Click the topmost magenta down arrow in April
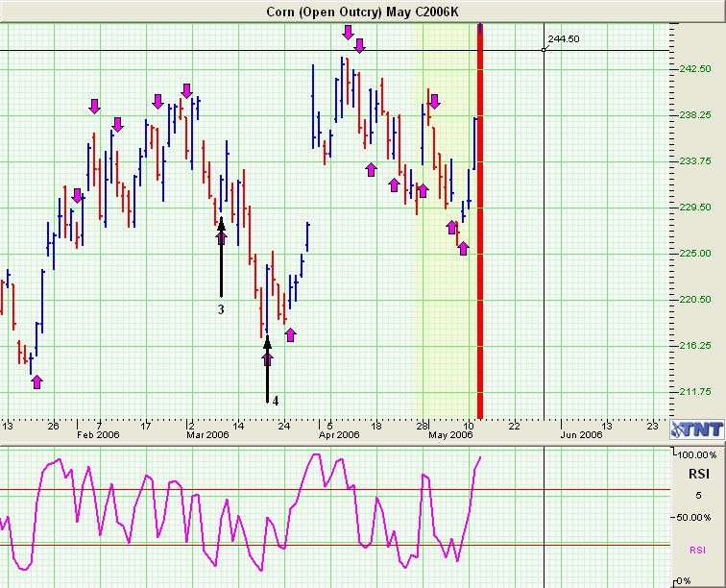This screenshot has height=588, width=726. click(348, 33)
